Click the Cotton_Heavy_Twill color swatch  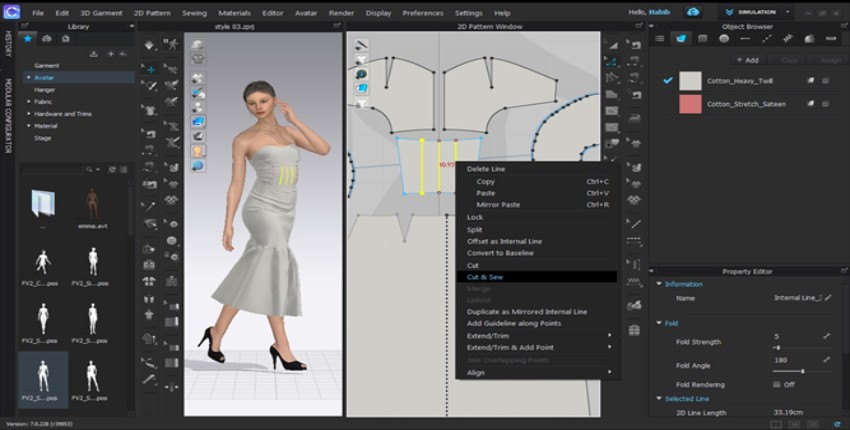pos(690,81)
